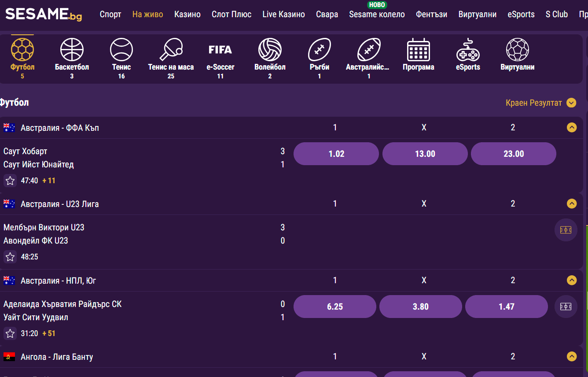588x377 pixels.
Task: Open the Казино menu item
Action: pyautogui.click(x=187, y=14)
